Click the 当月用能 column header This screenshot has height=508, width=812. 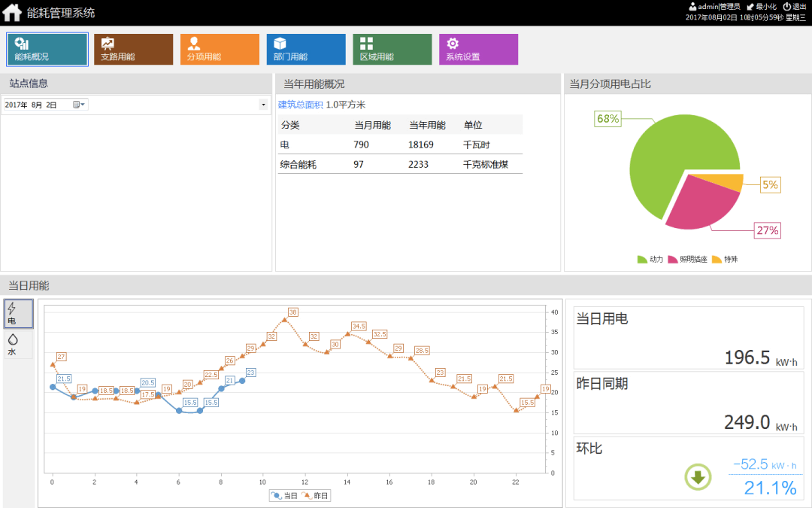pyautogui.click(x=372, y=125)
